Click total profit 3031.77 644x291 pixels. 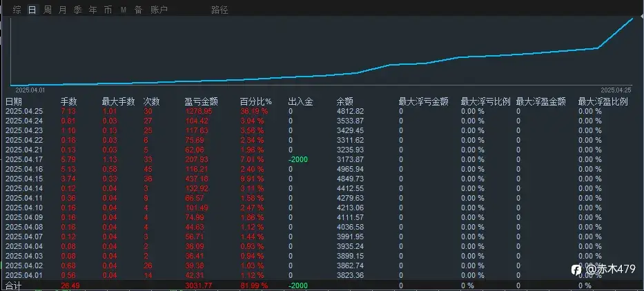tap(199, 285)
